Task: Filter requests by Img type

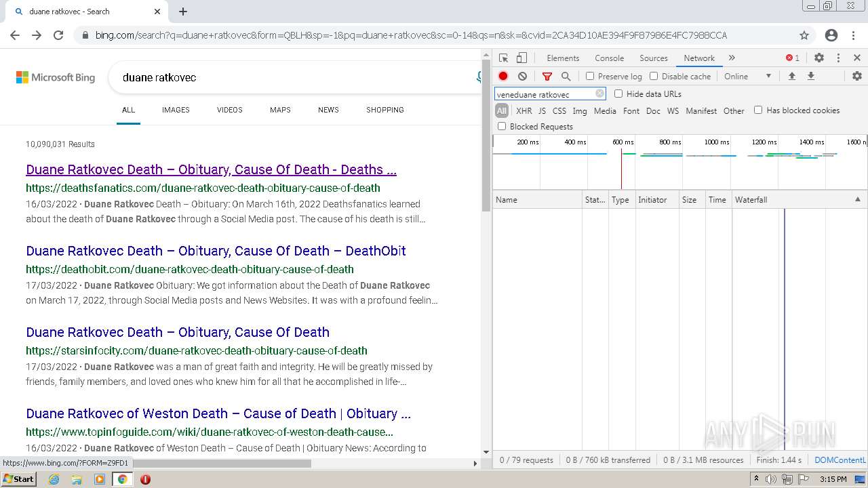Action: click(x=580, y=110)
